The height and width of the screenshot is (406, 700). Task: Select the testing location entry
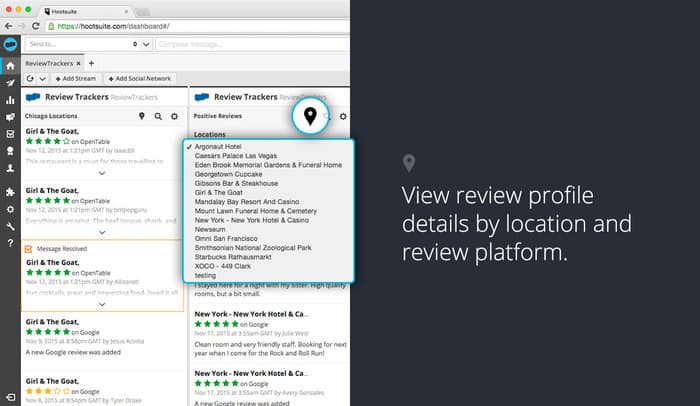point(205,276)
